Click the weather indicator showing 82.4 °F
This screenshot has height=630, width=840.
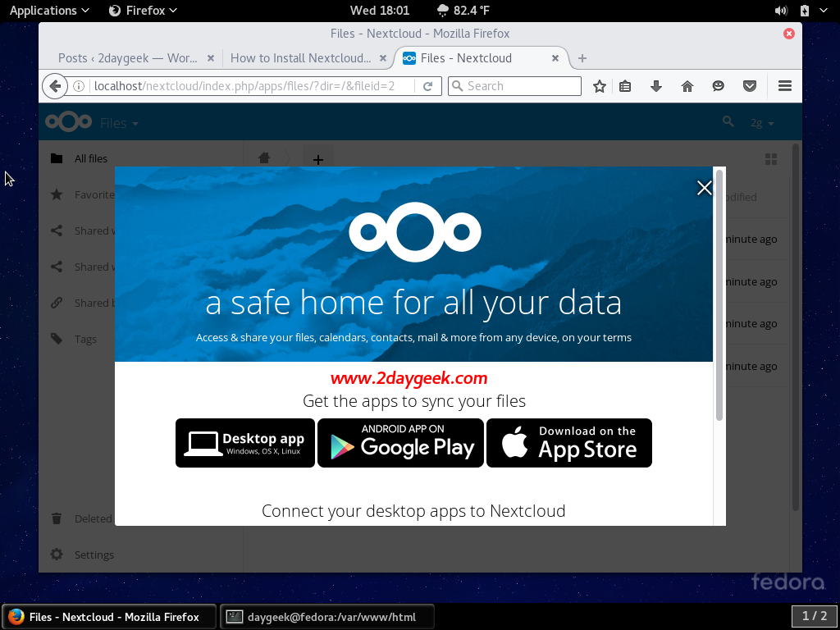pos(463,11)
